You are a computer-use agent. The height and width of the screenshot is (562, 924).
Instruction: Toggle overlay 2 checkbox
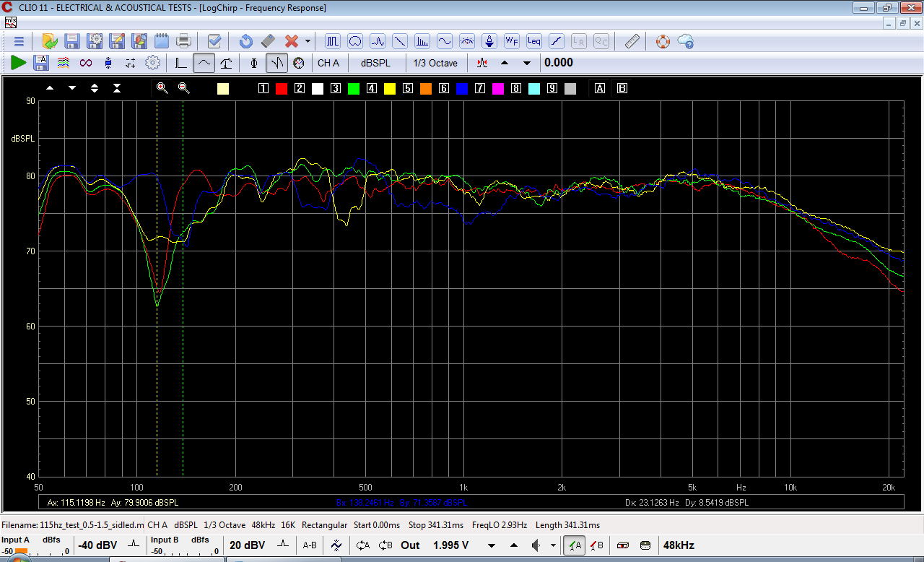(x=300, y=88)
